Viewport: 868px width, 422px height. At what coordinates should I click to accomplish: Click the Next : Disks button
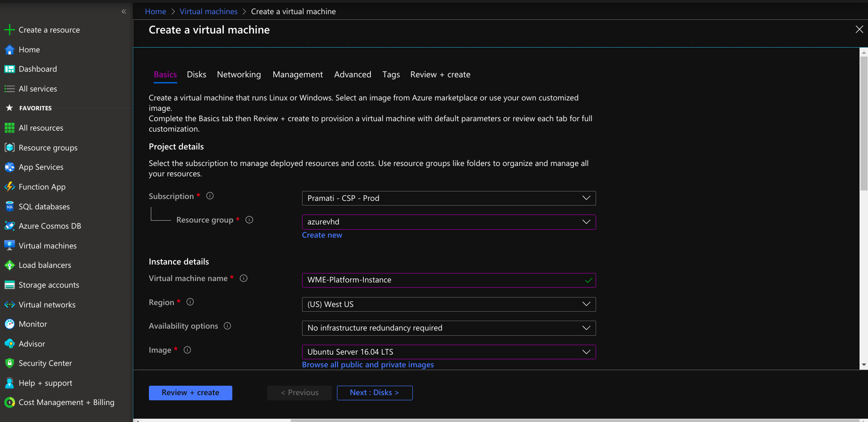374,393
